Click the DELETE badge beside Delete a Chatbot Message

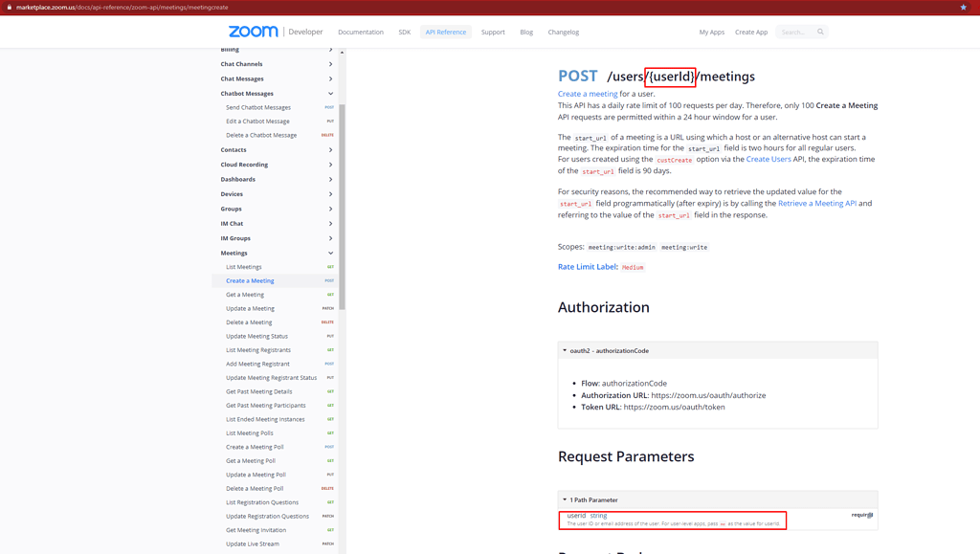327,135
